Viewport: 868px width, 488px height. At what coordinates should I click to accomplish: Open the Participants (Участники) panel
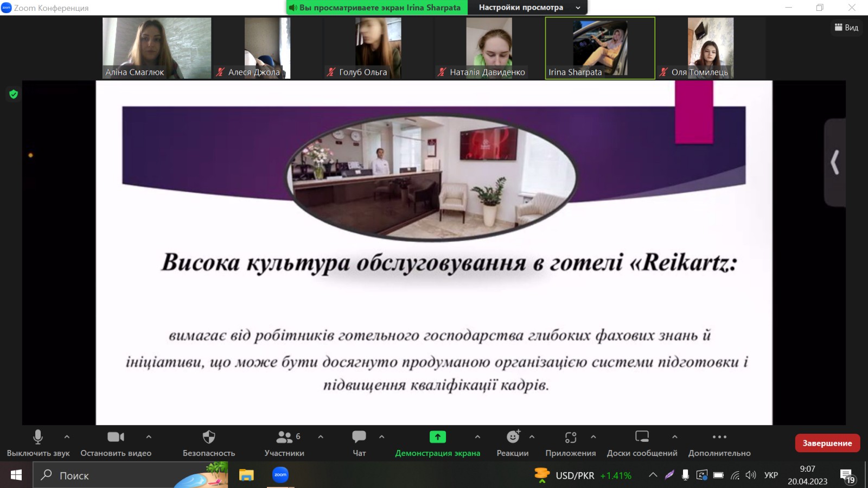(x=284, y=438)
